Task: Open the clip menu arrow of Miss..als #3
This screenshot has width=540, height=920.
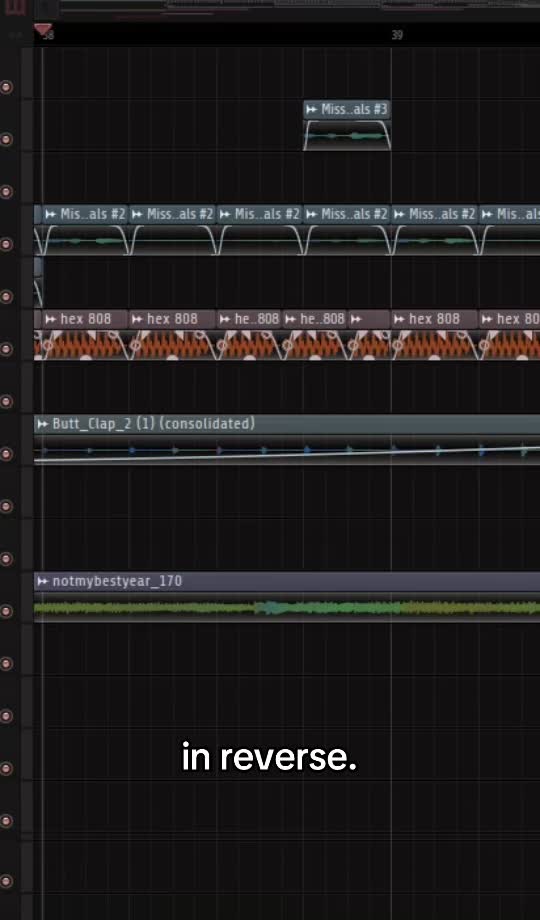Action: pos(312,110)
